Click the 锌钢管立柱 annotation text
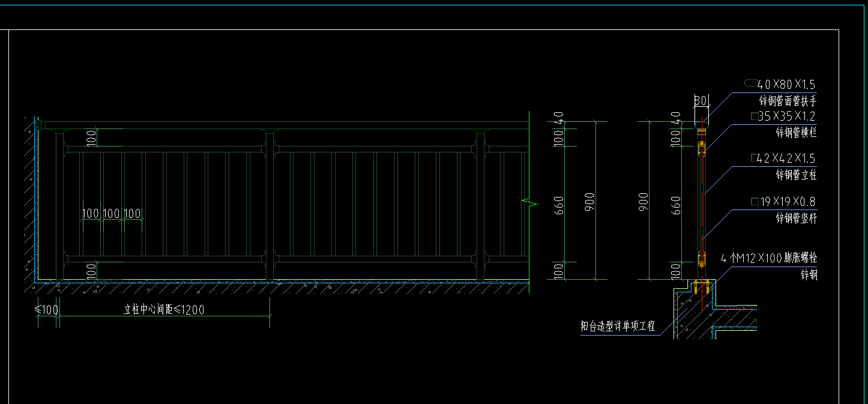The height and width of the screenshot is (404, 868). 796,175
